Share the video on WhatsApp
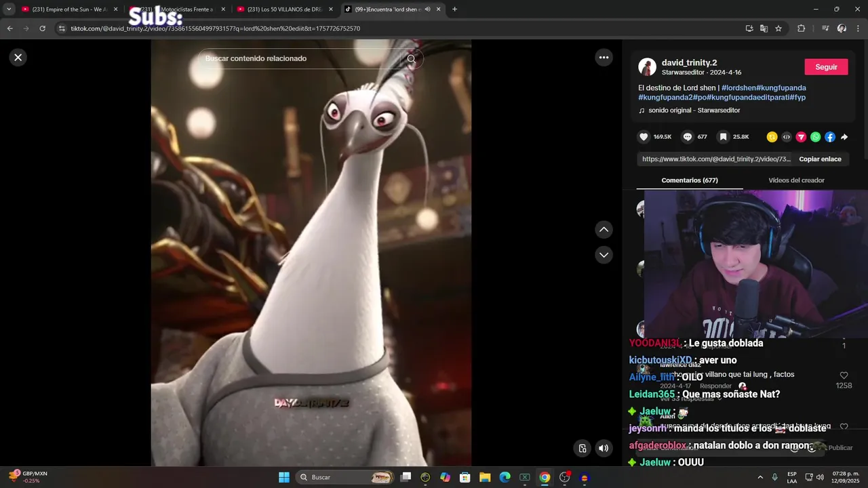The image size is (868, 488). point(815,137)
